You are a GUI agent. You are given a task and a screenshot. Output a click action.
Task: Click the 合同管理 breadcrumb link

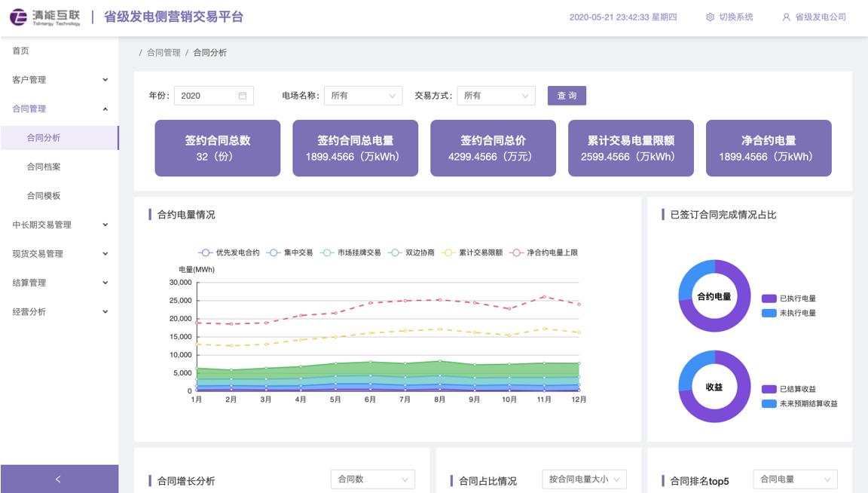click(164, 53)
